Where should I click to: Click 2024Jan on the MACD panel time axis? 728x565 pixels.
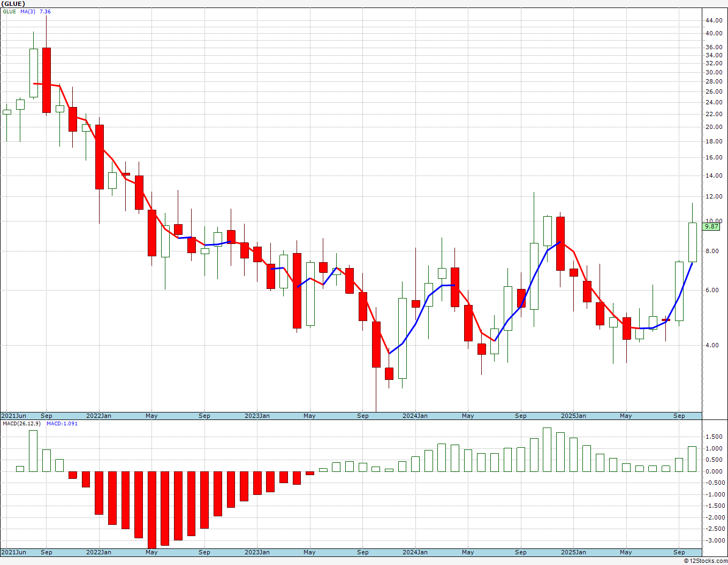415,552
